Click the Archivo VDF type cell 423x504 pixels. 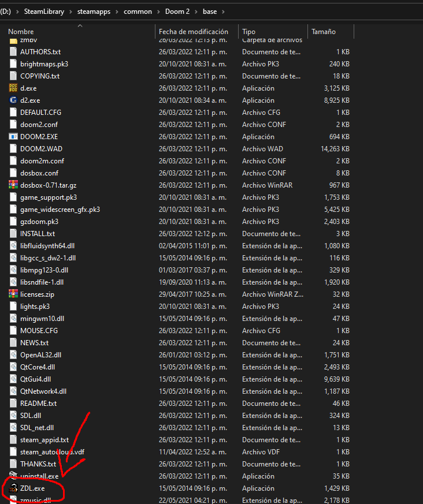point(261,452)
